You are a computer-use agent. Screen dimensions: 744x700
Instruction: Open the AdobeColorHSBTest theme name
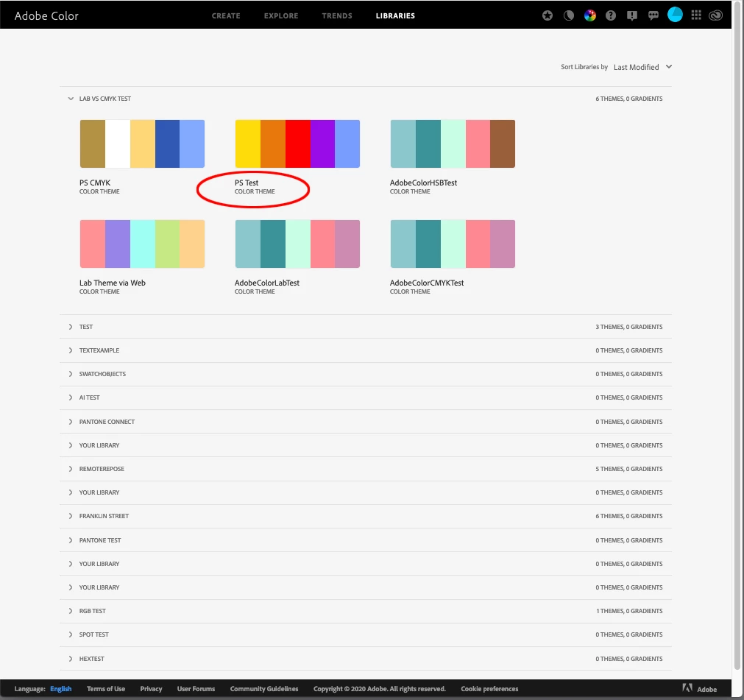pyautogui.click(x=423, y=183)
